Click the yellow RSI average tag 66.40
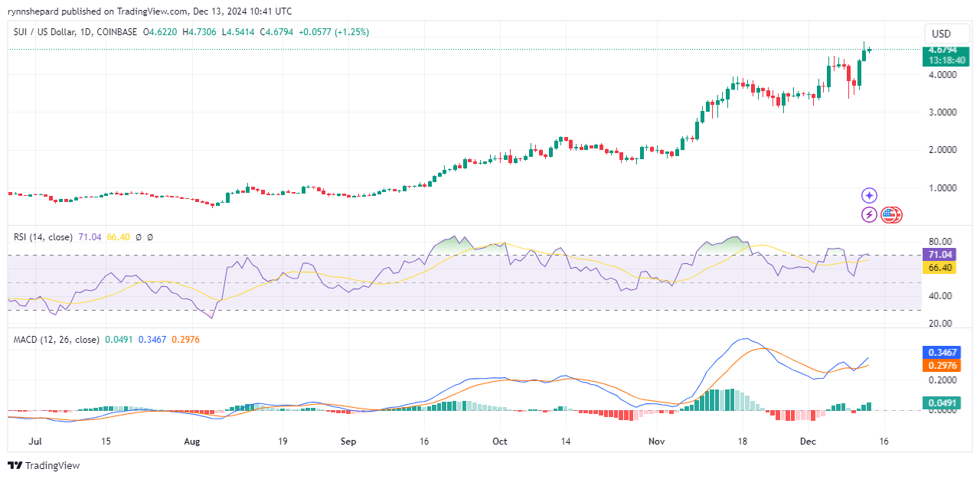 [x=939, y=268]
